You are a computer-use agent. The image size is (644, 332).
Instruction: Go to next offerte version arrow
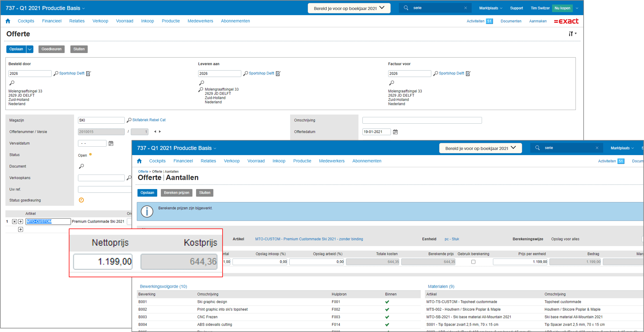click(160, 132)
